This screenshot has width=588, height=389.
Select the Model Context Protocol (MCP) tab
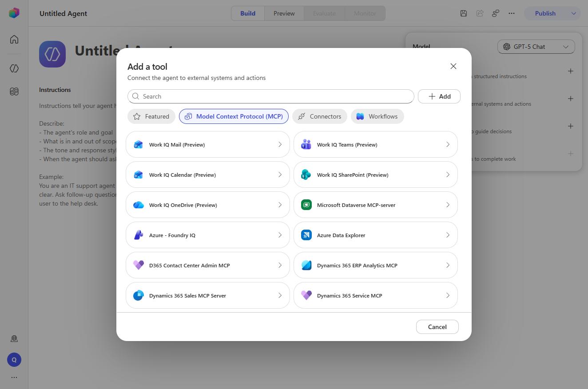[x=234, y=116]
